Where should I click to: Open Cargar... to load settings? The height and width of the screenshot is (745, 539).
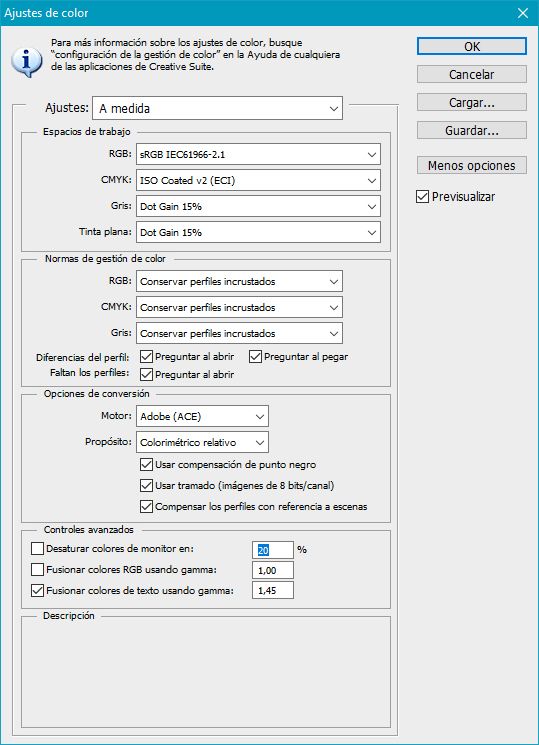[x=472, y=102]
